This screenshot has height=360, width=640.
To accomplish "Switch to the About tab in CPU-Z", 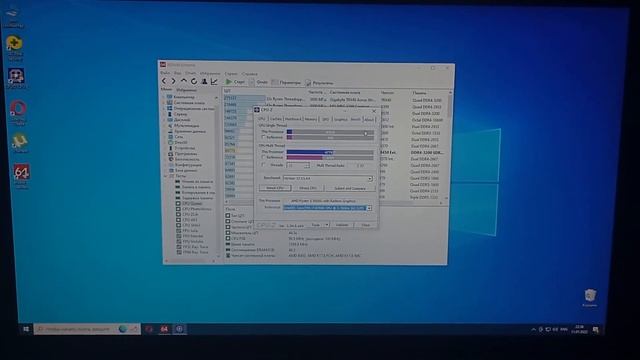I will pos(369,120).
